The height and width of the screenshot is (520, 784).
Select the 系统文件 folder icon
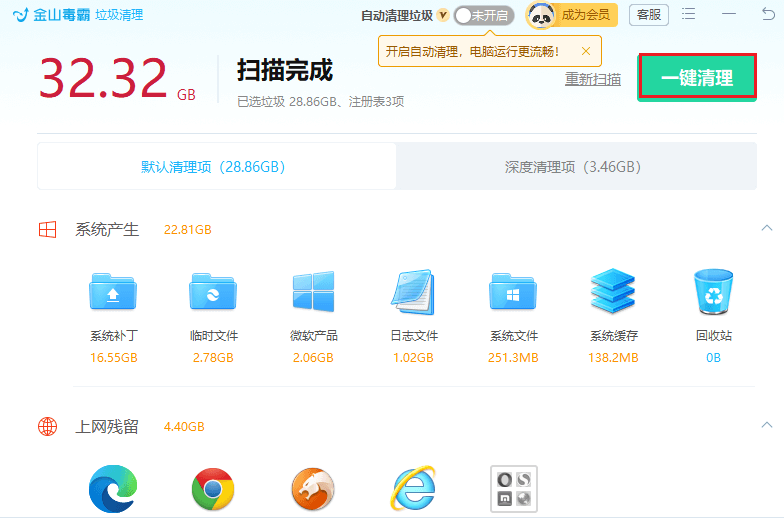pos(513,292)
